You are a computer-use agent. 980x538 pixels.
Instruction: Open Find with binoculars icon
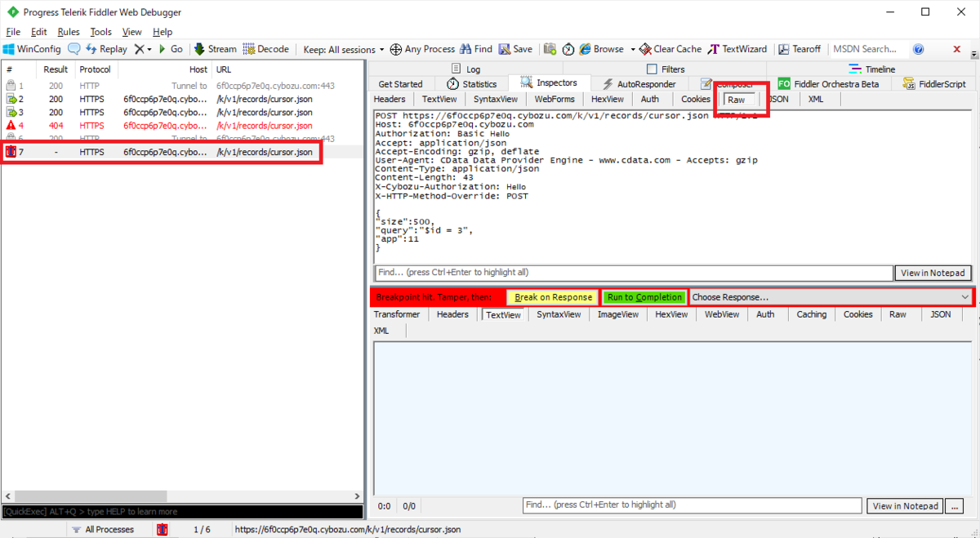tap(476, 49)
